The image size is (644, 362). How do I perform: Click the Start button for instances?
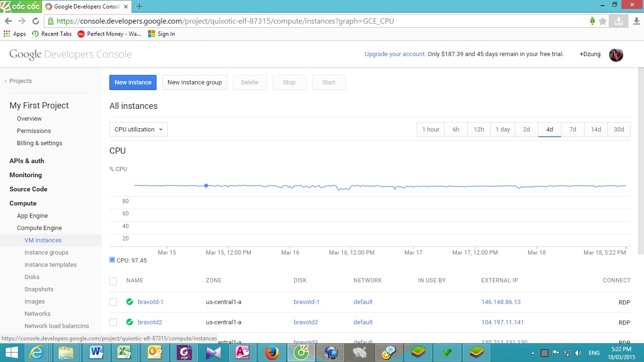coord(329,82)
